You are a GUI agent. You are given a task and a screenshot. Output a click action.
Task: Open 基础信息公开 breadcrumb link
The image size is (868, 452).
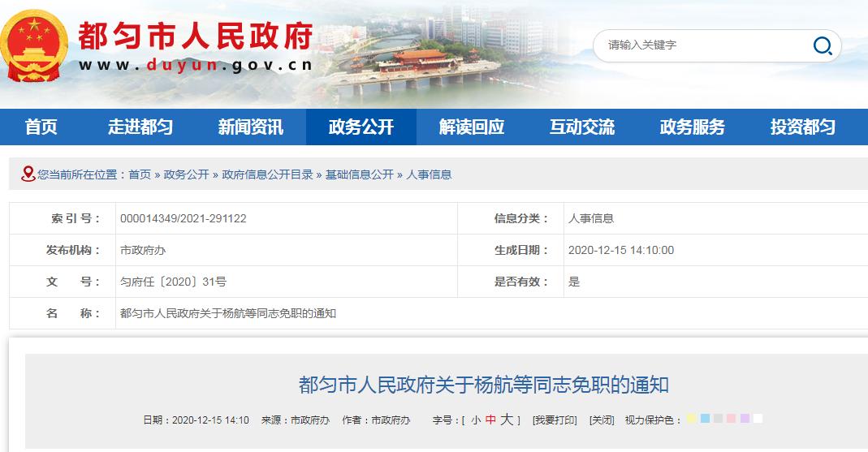point(359,174)
